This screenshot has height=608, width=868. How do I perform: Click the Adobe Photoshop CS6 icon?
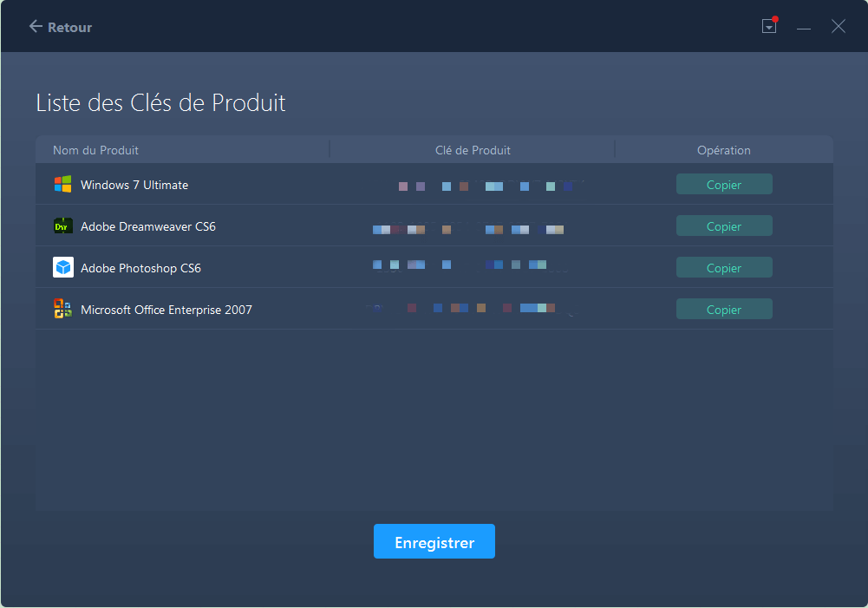[63, 267]
